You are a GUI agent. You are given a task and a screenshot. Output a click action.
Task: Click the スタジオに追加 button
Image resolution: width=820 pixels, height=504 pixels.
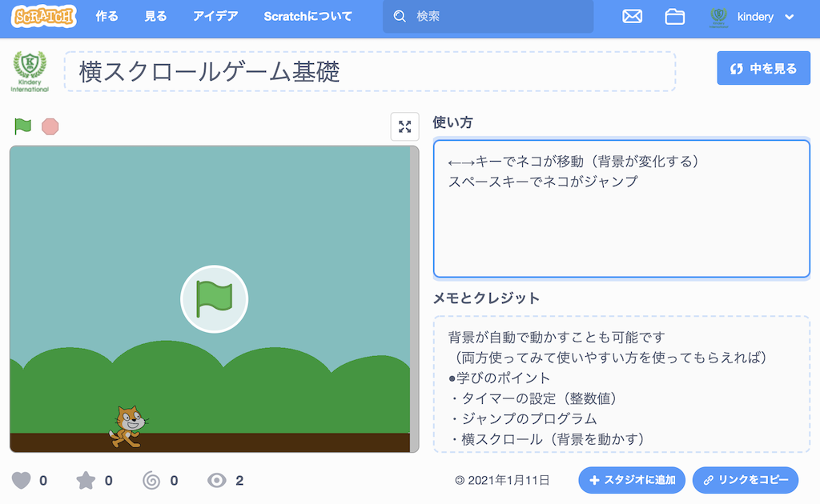pos(632,480)
